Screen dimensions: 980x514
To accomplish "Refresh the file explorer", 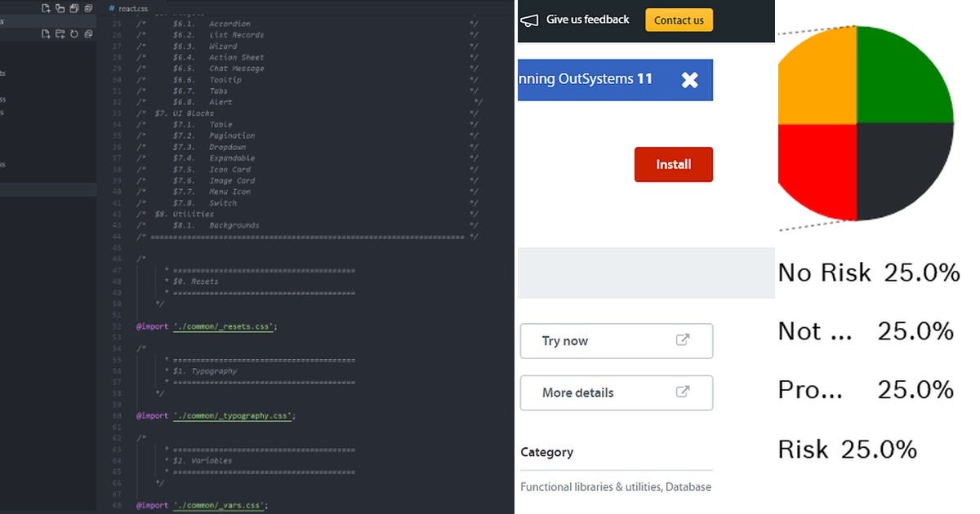I will (74, 34).
